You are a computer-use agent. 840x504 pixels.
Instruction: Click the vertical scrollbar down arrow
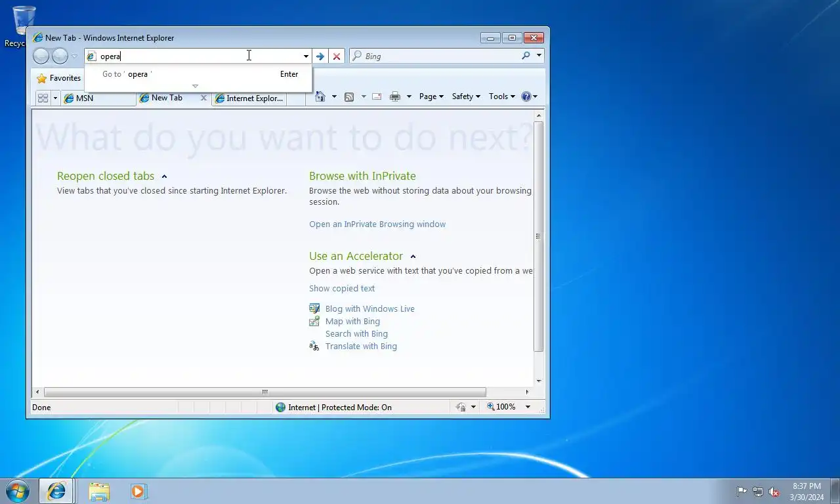(539, 381)
